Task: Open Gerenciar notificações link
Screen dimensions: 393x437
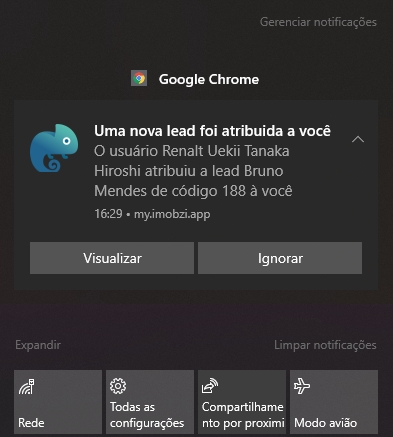Action: click(318, 22)
